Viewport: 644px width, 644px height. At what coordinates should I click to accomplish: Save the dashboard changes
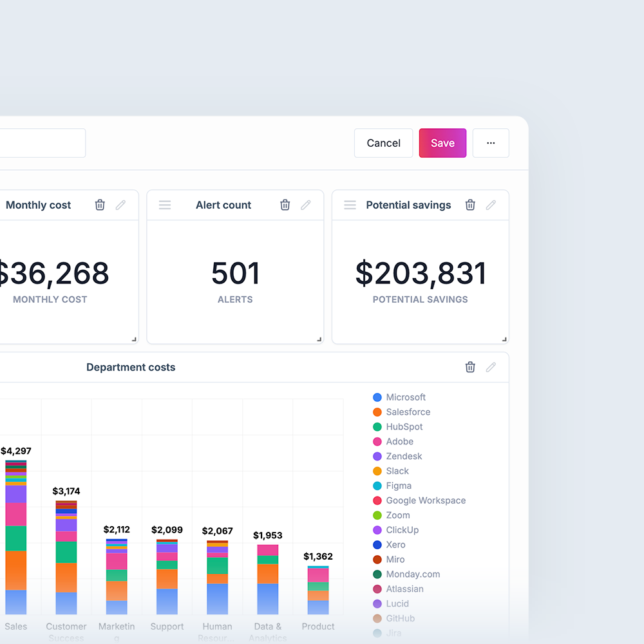pos(442,143)
